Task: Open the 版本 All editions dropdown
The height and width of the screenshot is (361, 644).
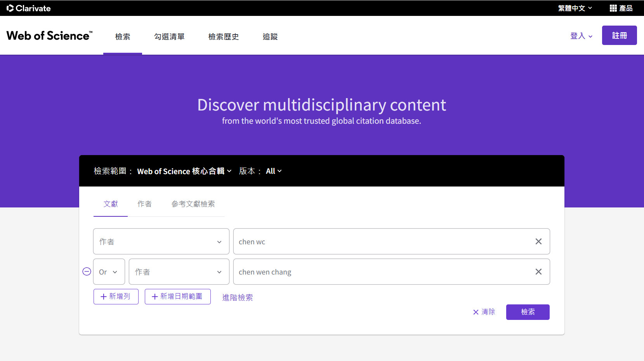Action: [274, 171]
